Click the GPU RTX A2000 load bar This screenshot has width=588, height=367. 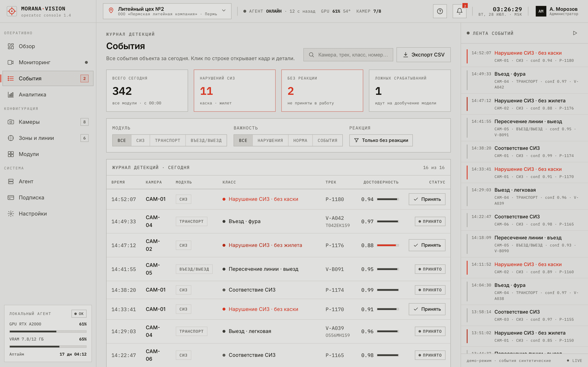click(48, 331)
